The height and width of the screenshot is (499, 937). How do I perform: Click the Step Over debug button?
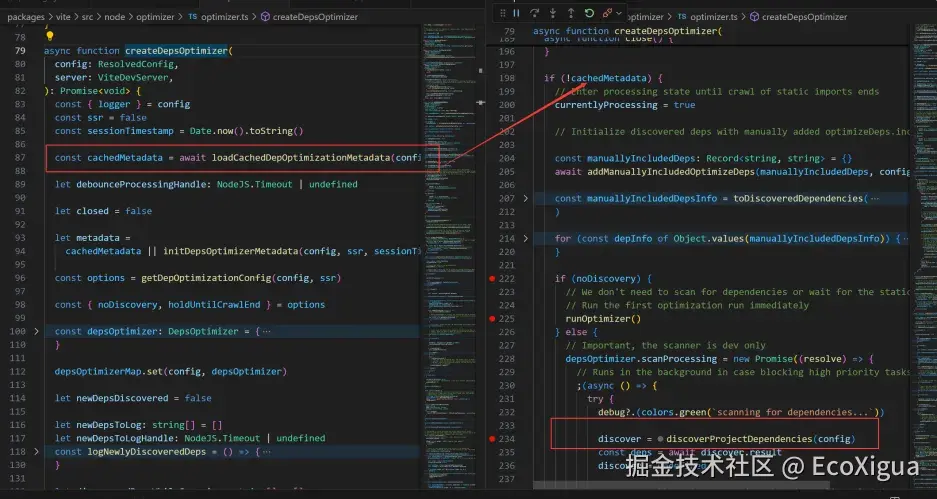tap(534, 13)
